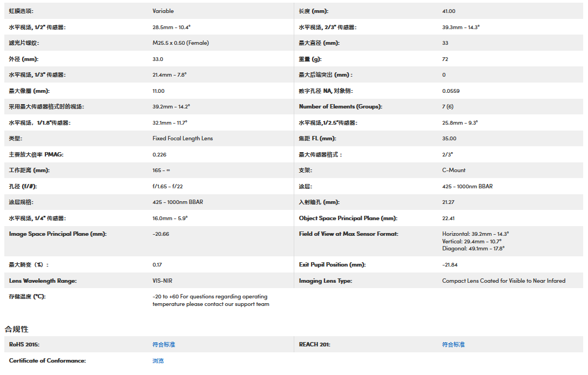588x375 pixels.
Task: Click the 滤光片螺纹 value M25.5 x 0.50
Action: coord(180,43)
